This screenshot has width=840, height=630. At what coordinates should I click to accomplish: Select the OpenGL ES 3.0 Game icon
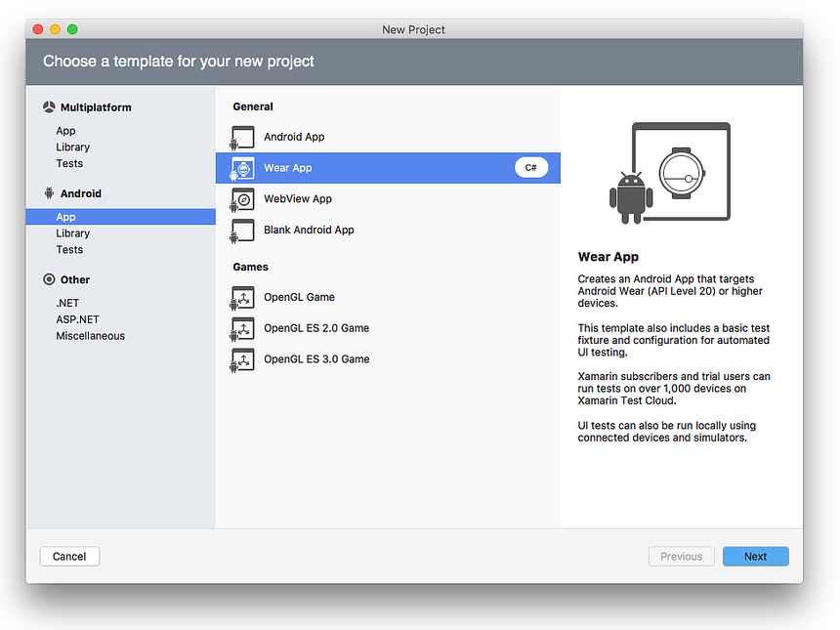[x=241, y=358]
